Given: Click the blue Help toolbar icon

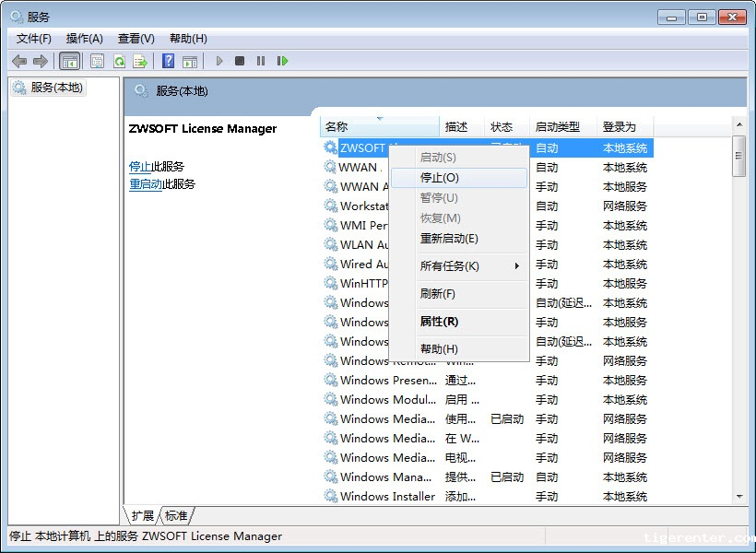Looking at the screenshot, I should click(168, 61).
